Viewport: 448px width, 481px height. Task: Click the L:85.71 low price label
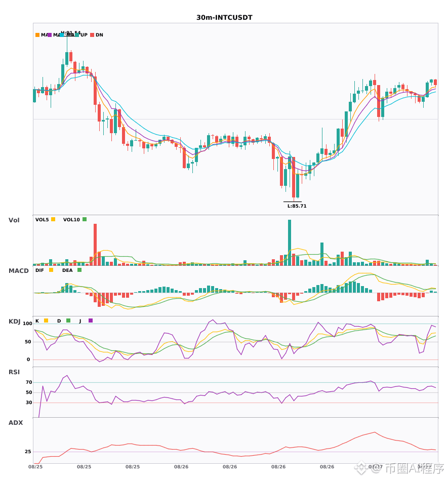point(297,206)
